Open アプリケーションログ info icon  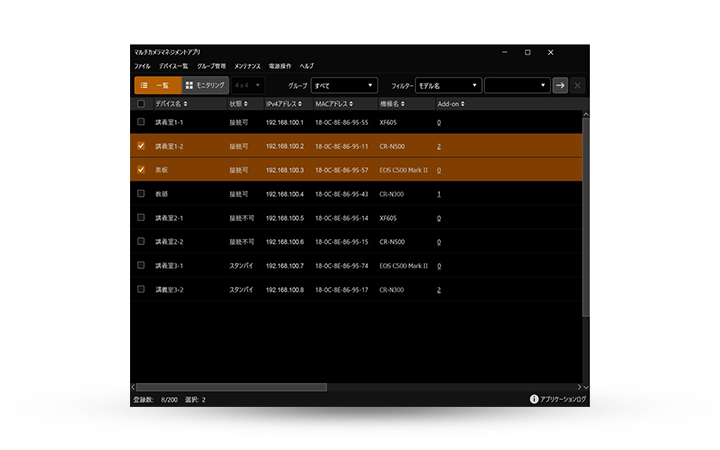tap(534, 399)
